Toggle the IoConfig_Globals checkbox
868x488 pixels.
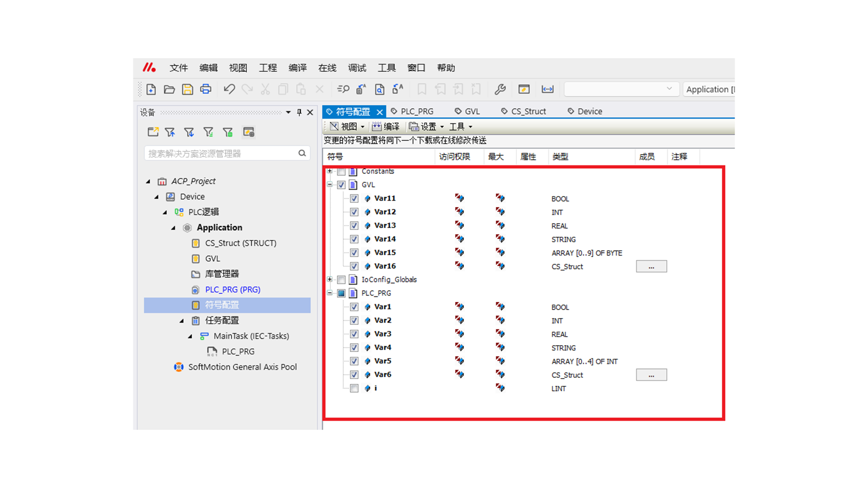click(x=341, y=280)
